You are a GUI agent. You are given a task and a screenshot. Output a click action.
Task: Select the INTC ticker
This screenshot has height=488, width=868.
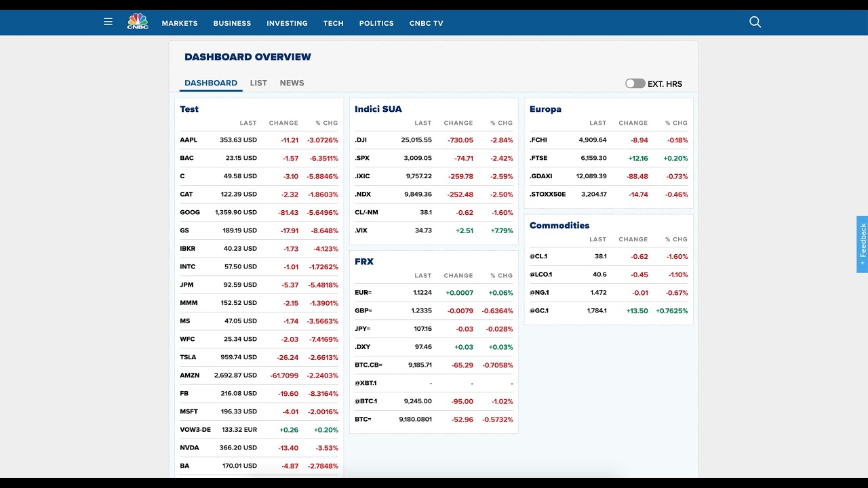pos(188,267)
